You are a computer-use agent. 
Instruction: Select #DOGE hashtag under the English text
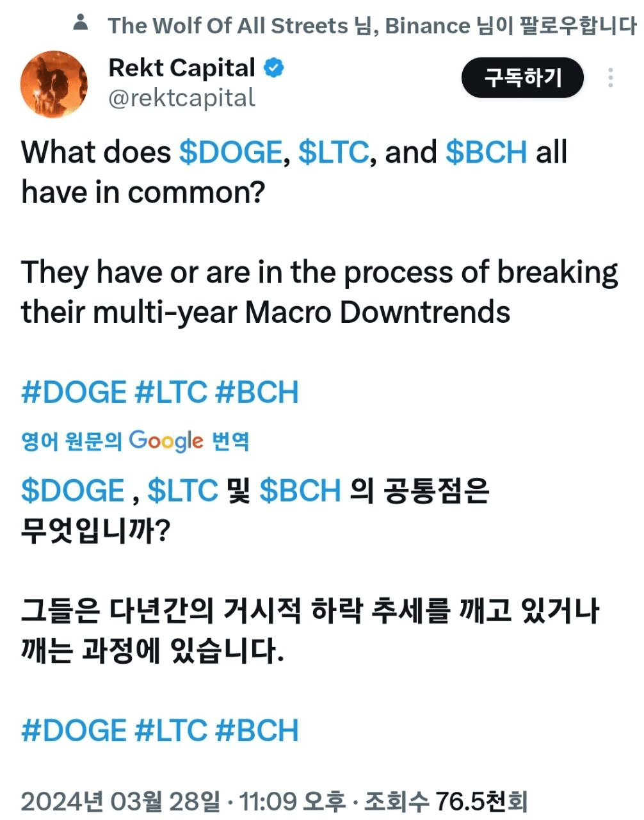pos(74,392)
